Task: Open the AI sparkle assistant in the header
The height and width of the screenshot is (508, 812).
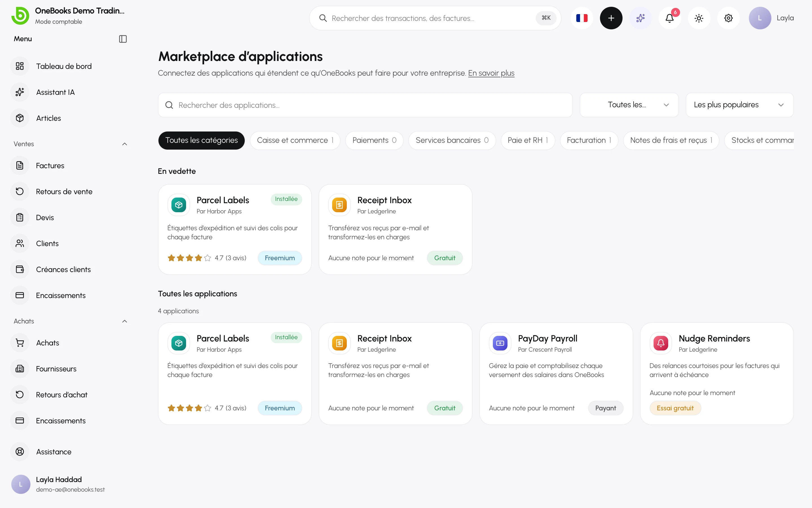Action: coord(640,18)
